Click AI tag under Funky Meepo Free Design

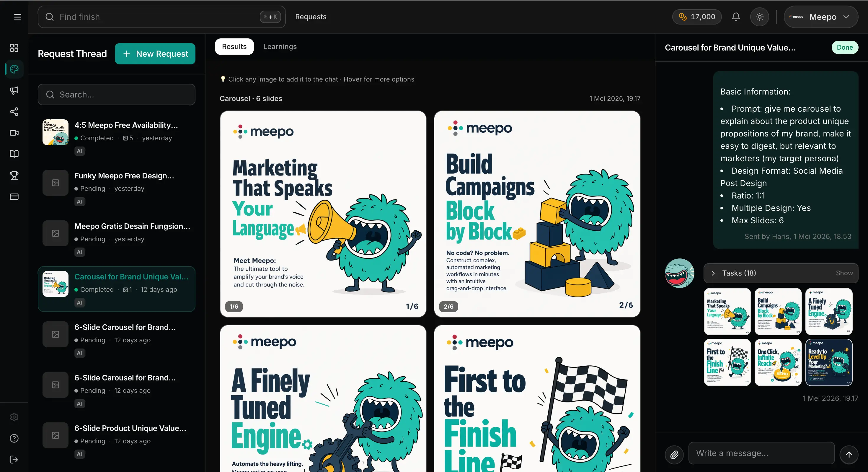(x=79, y=202)
